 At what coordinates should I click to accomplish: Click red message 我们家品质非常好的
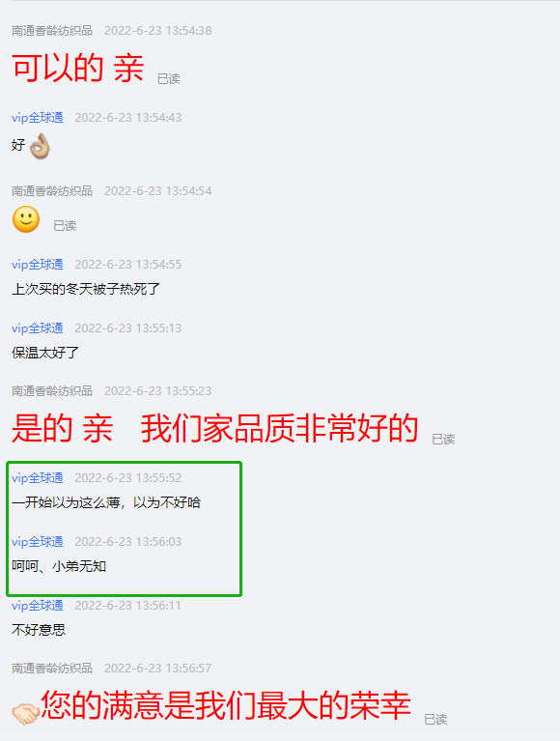click(x=279, y=428)
